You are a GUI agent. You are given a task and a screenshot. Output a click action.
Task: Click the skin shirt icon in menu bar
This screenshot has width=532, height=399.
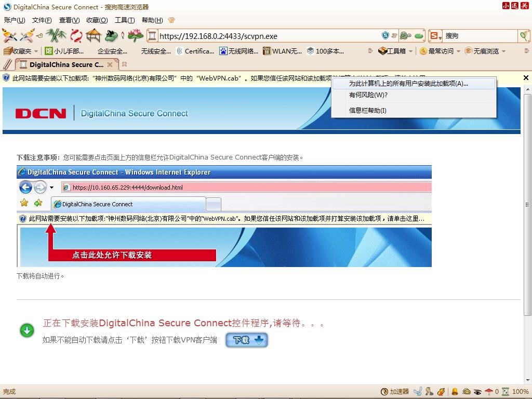coord(171,20)
